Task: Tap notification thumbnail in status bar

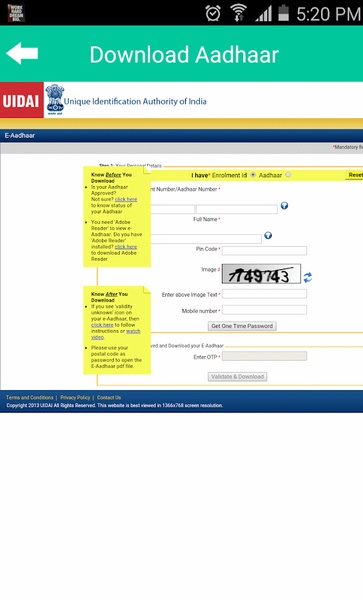Action: pyautogui.click(x=16, y=13)
